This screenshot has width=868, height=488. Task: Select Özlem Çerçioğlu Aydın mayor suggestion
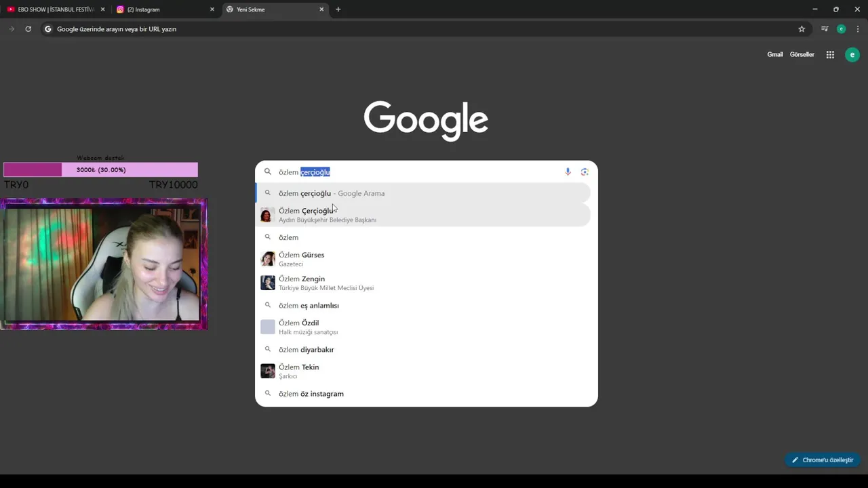point(422,215)
